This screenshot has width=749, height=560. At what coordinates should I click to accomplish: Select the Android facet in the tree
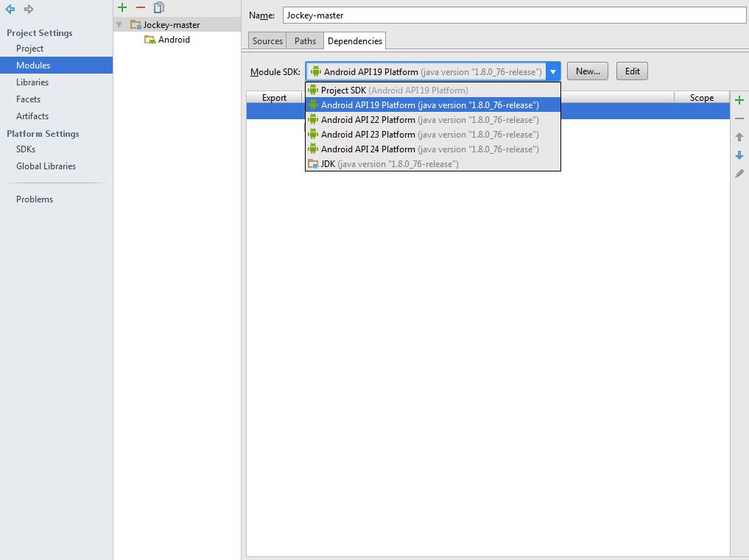coord(174,40)
